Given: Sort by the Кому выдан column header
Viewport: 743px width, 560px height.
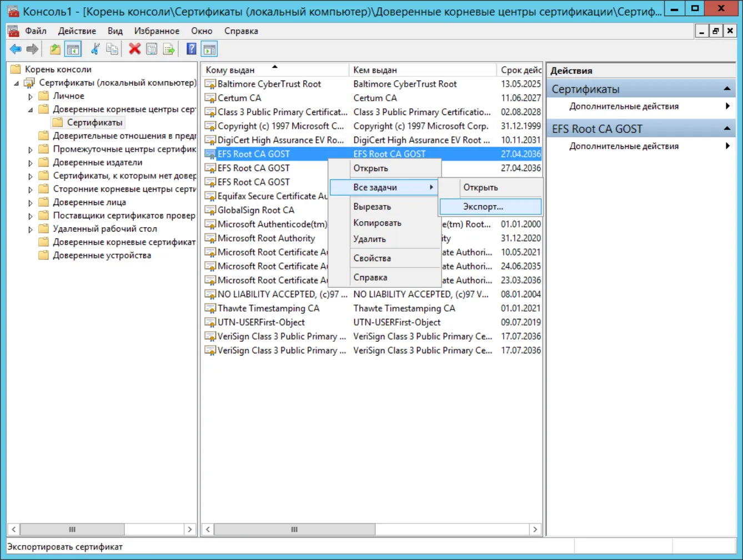Looking at the screenshot, I should pos(275,70).
